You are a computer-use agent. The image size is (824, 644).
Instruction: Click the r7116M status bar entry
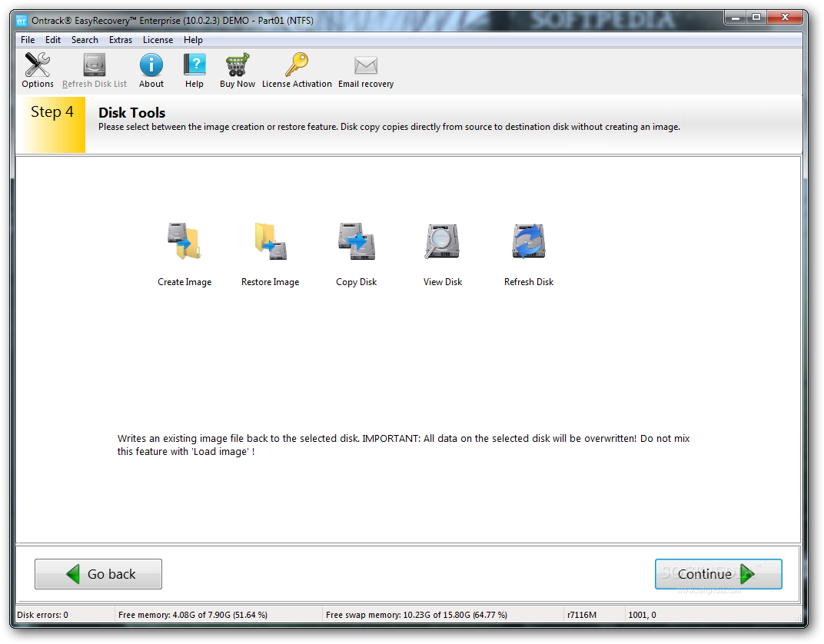tap(582, 615)
